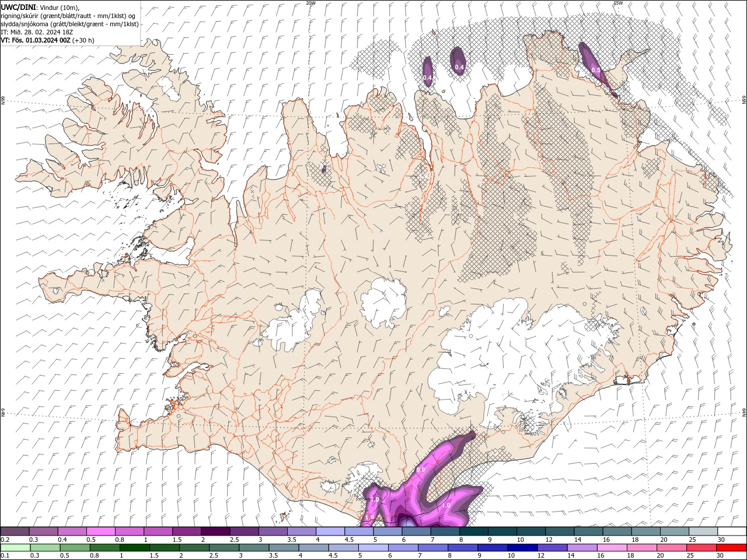Click the 9 swatch in the bottom legend row
This screenshot has width=747, height=560.
[x=493, y=548]
